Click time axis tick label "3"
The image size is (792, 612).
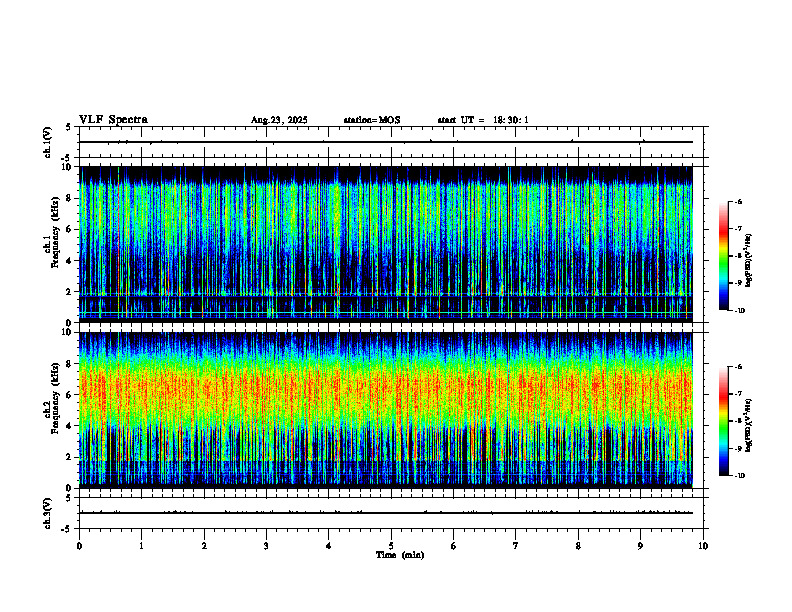point(266,546)
